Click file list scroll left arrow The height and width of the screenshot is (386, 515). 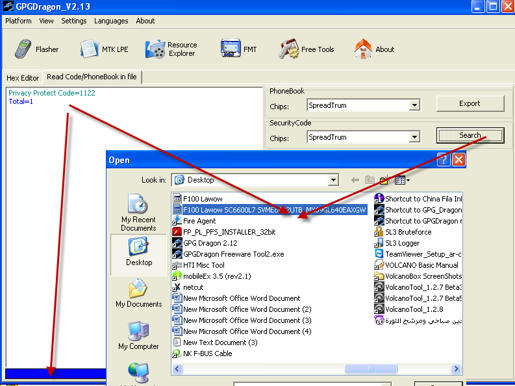tap(177, 369)
